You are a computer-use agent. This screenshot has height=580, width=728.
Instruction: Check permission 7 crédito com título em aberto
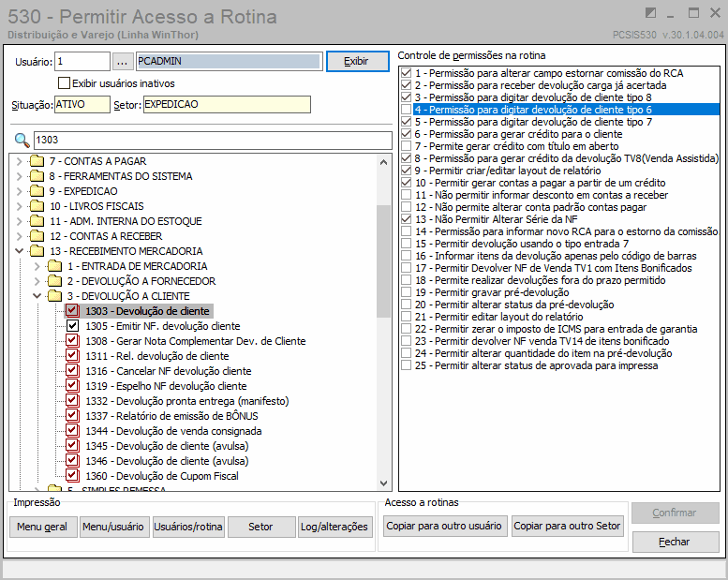407,146
